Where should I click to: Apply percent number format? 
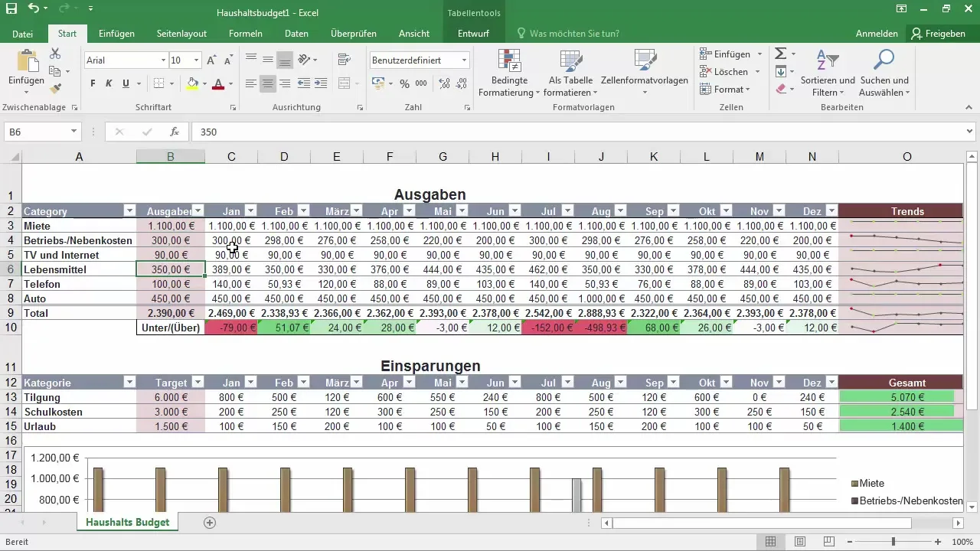coord(404,83)
